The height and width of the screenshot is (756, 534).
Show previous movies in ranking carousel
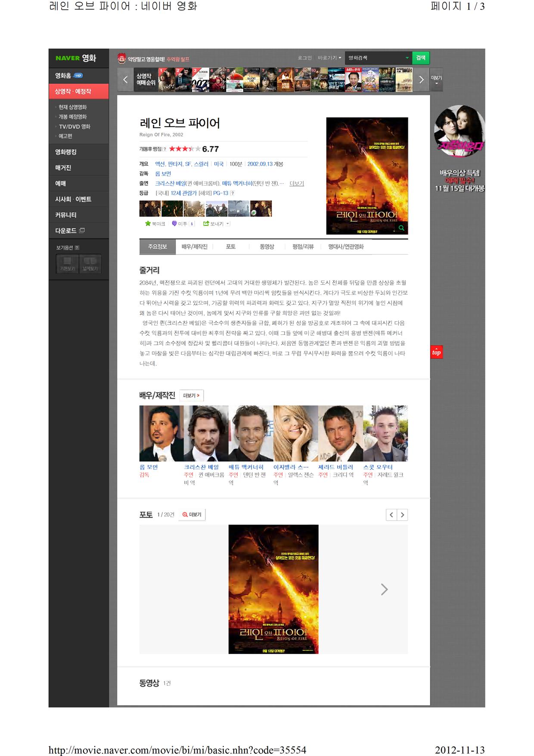pyautogui.click(x=125, y=79)
